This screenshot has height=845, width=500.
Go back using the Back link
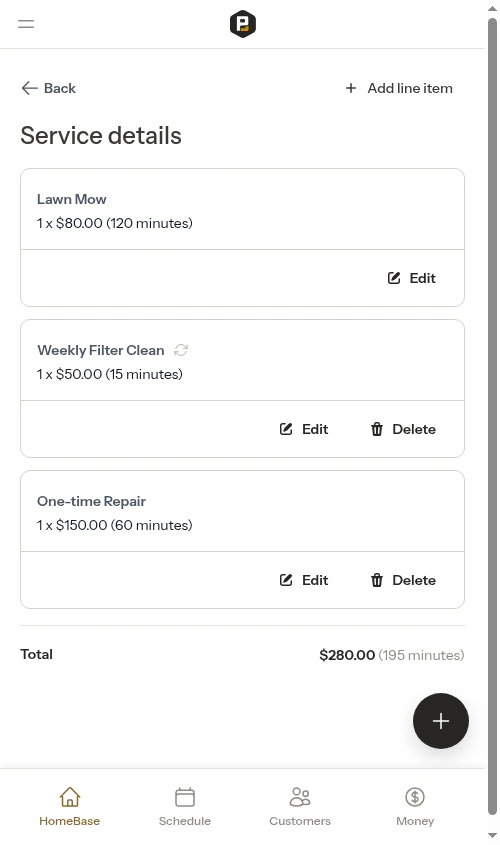tap(48, 88)
